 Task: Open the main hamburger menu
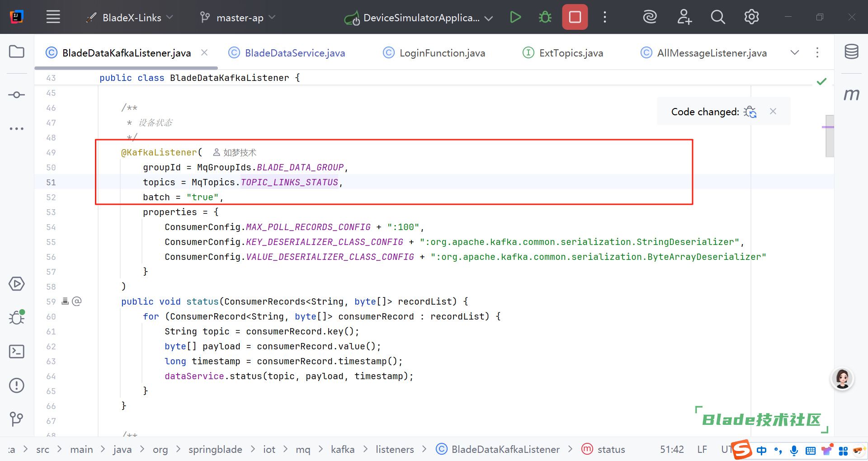53,17
